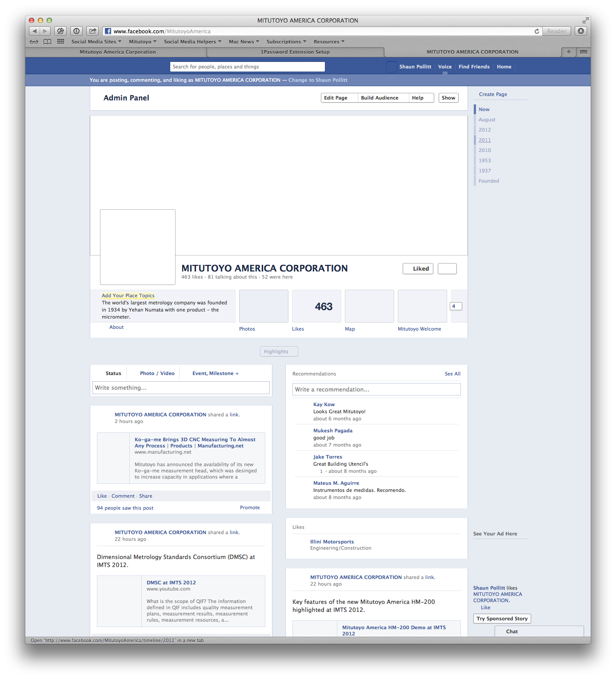This screenshot has width=616, height=679.
Task: Click the Try Sponsored Story button
Action: click(x=502, y=619)
